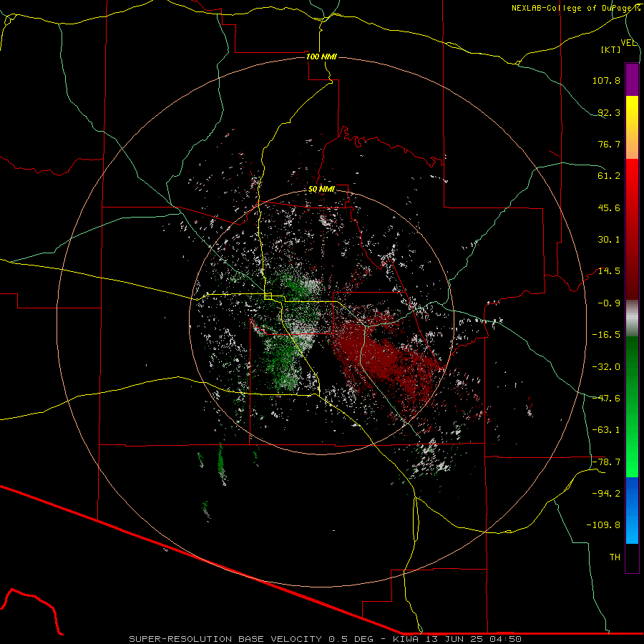
Task: Click the VEL legend title
Action: pyautogui.click(x=628, y=43)
